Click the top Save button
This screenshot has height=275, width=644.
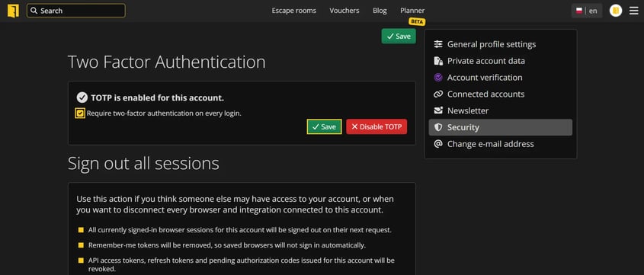(399, 36)
